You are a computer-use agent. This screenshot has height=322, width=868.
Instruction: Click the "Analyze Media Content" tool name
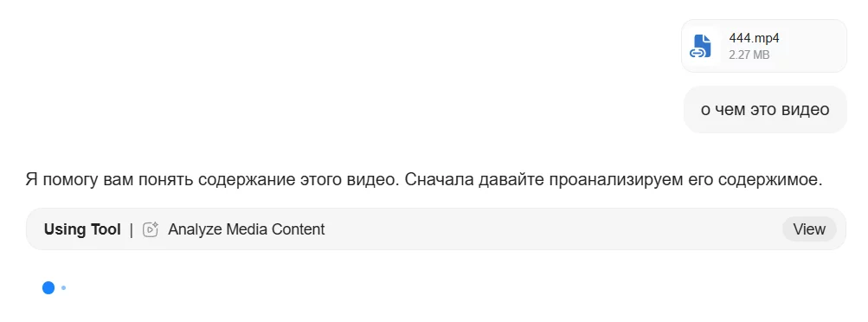click(x=247, y=229)
